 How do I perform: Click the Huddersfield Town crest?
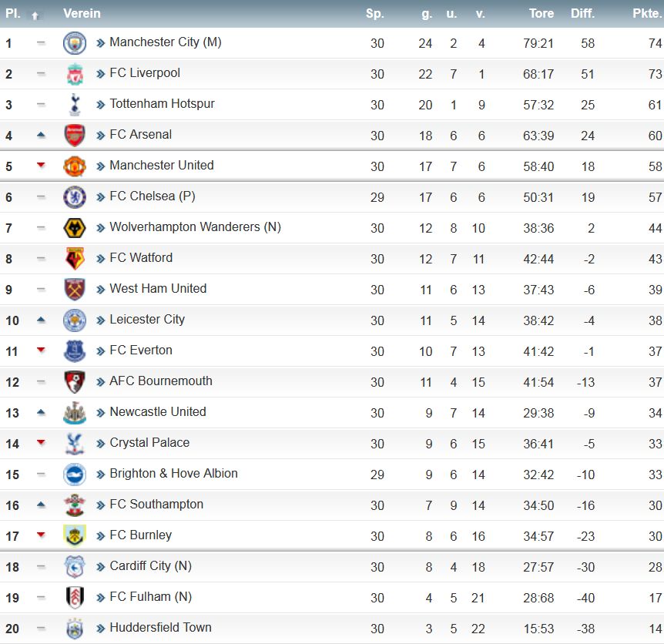[75, 629]
